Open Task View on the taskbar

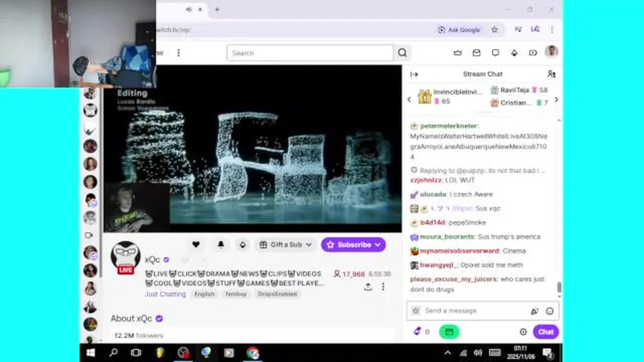pyautogui.click(x=136, y=353)
